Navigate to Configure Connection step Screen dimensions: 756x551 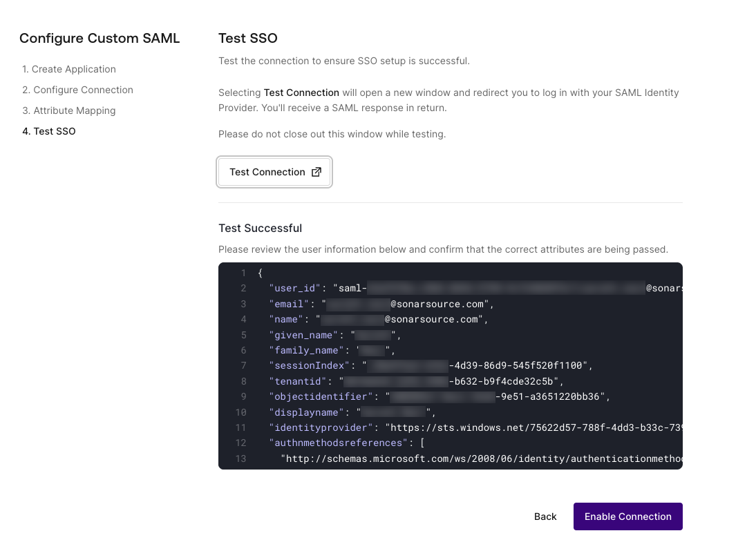[x=77, y=90]
